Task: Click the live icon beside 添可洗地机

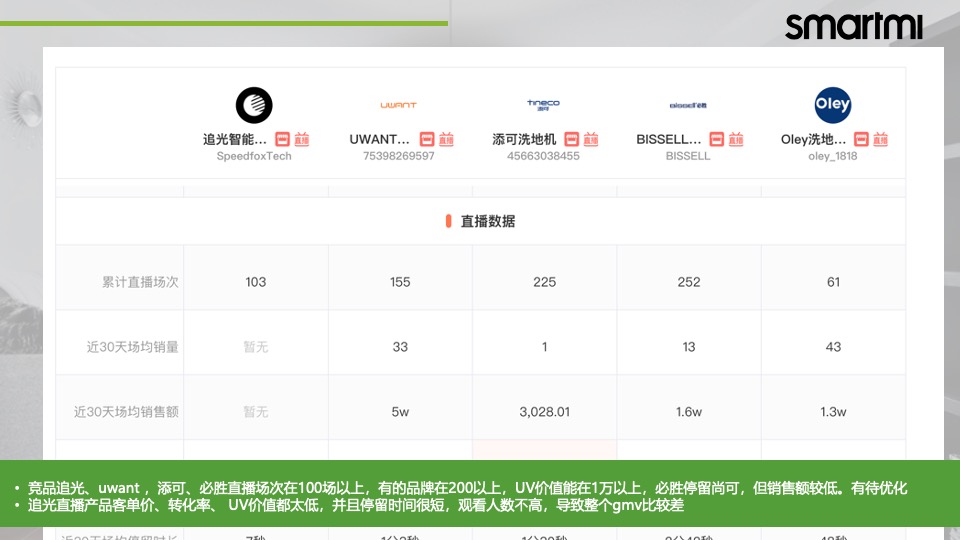Action: [591, 139]
